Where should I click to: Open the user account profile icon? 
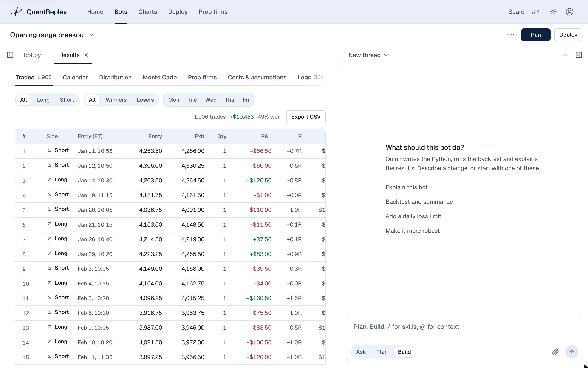point(570,12)
